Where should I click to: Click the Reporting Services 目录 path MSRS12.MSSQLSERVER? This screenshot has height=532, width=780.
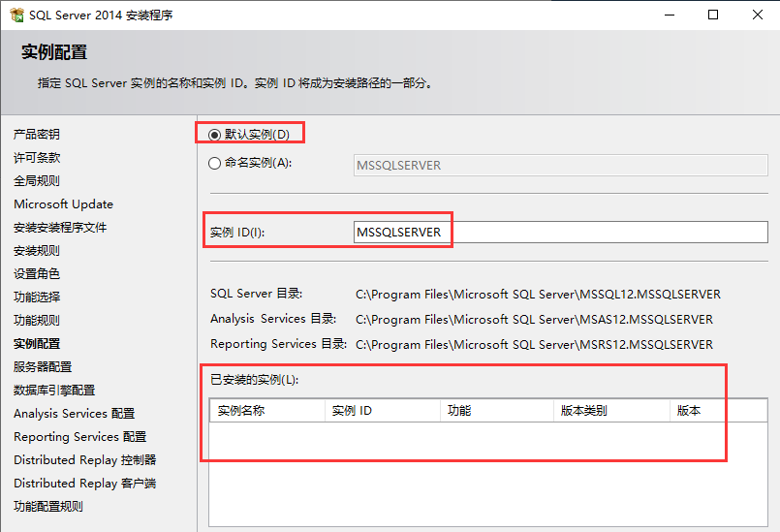[534, 344]
